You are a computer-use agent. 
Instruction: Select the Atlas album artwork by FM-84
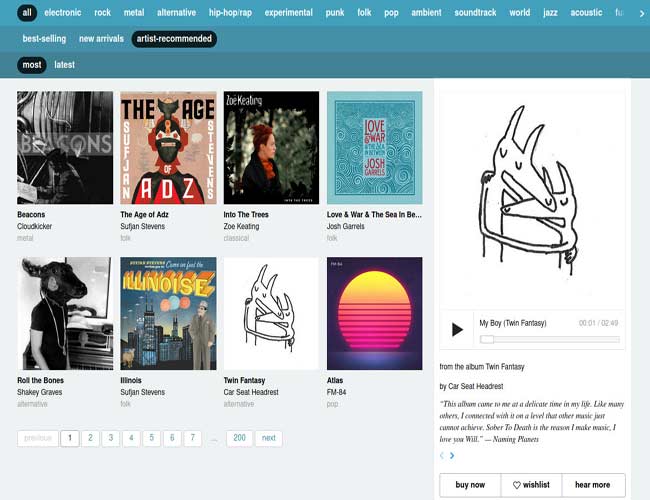tap(374, 314)
